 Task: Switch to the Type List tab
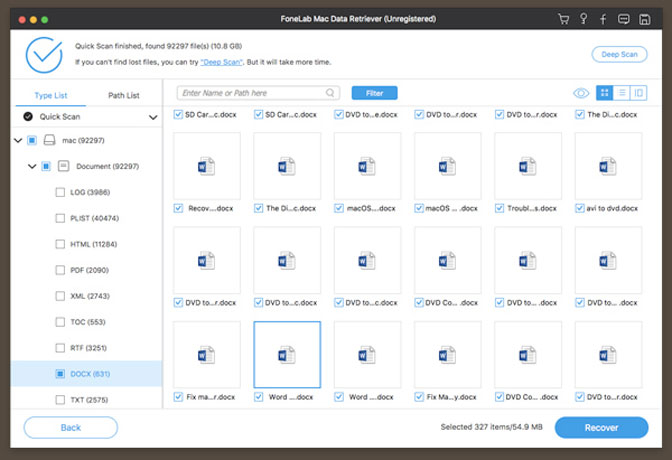51,95
